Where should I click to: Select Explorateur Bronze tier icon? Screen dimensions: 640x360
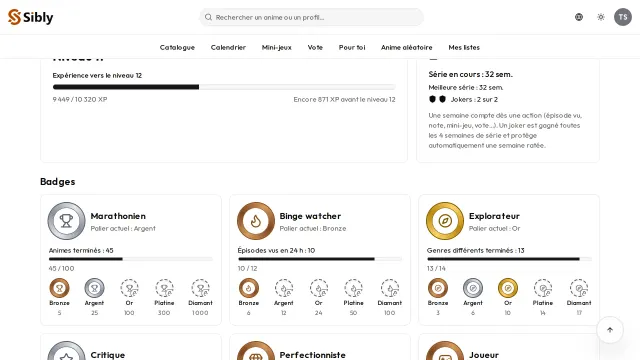(x=438, y=288)
